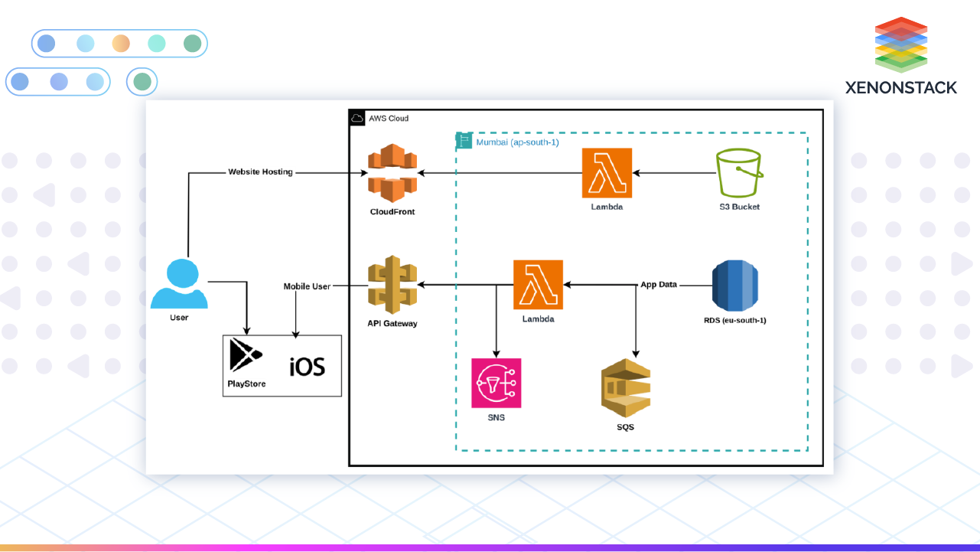Click the orange dot in the pill
This screenshot has width=980, height=552.
tap(121, 44)
